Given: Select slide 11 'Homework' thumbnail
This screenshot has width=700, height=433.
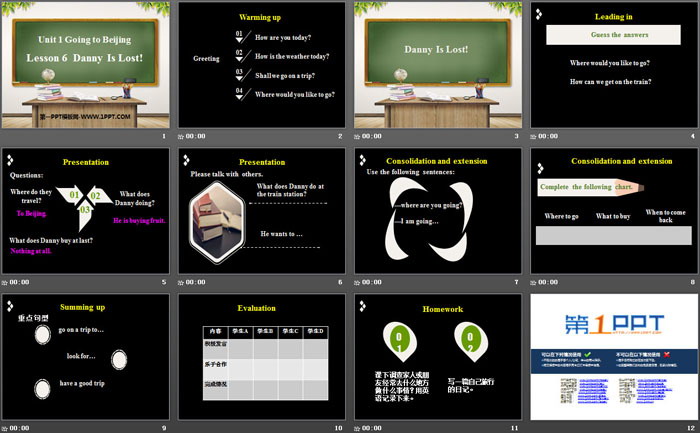Looking at the screenshot, I should click(438, 357).
